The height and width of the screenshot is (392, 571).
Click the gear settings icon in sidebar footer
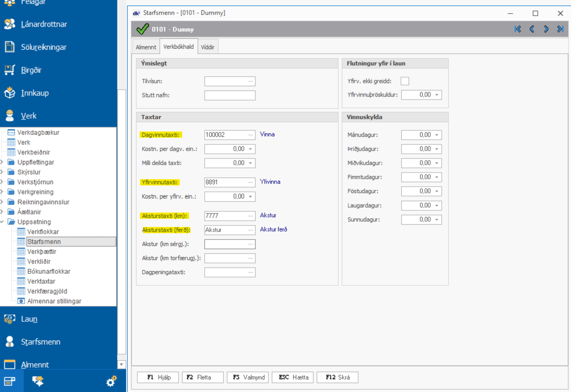[111, 381]
